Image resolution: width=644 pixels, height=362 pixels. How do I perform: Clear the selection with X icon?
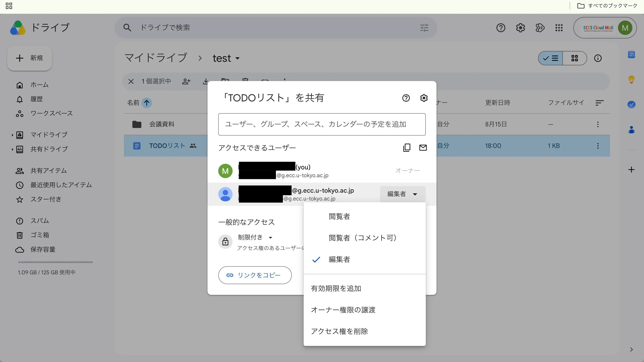tap(131, 81)
